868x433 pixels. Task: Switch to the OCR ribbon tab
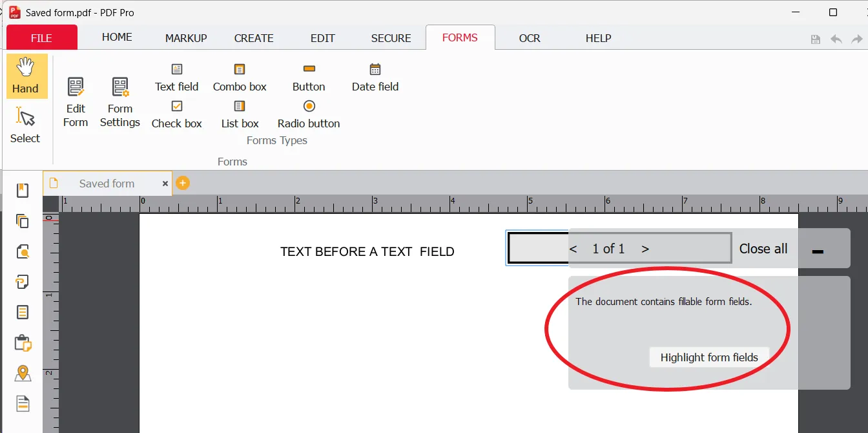[x=530, y=38]
